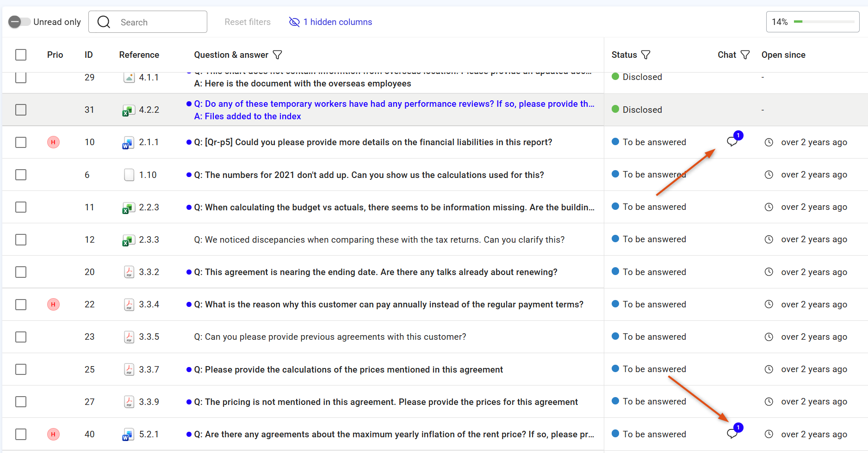
Task: Click the clock icon in ID 6 row
Action: pos(769,175)
